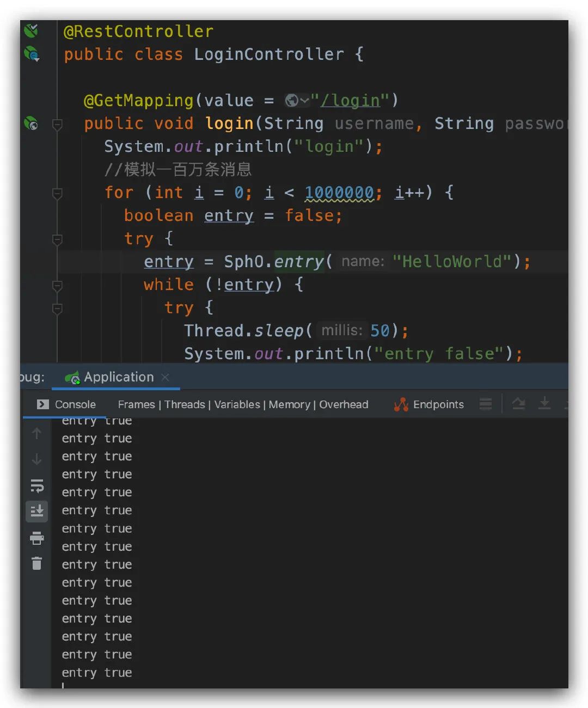
Task: Click the Step Over debugger icon
Action: (518, 404)
